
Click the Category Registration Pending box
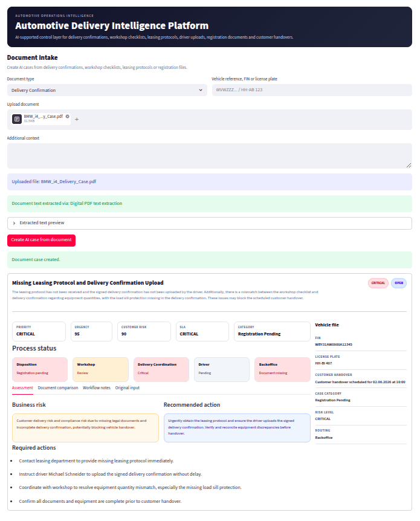pos(272,331)
